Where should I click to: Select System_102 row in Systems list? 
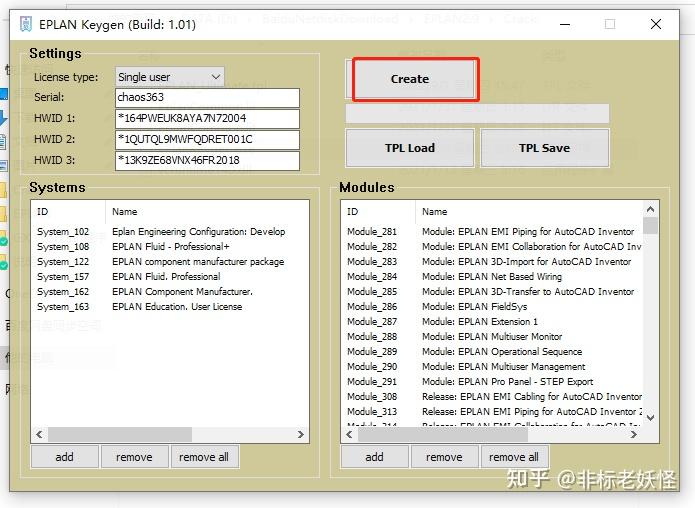(x=170, y=232)
